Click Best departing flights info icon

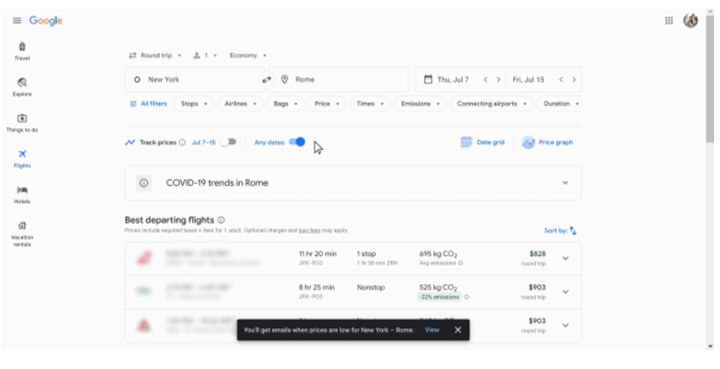coord(221,220)
